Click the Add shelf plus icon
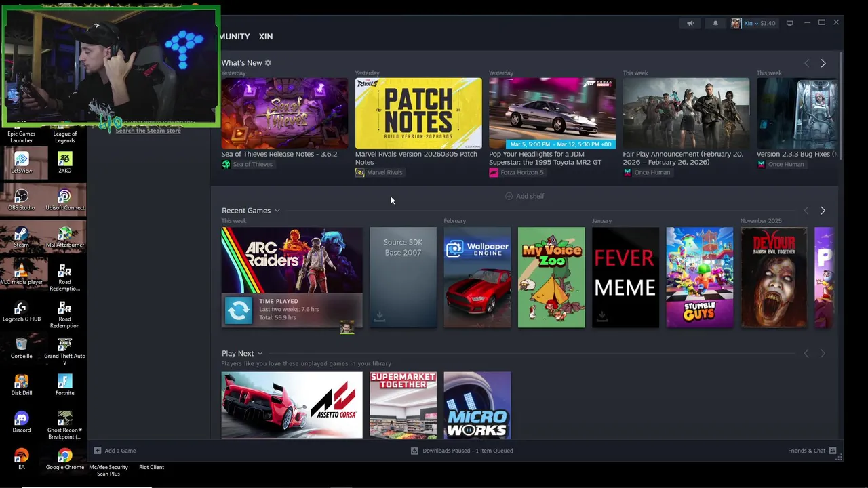This screenshot has width=868, height=488. click(x=509, y=196)
